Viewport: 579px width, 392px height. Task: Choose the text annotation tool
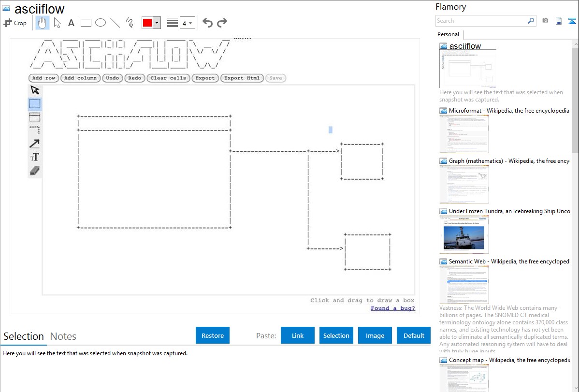[x=71, y=23]
